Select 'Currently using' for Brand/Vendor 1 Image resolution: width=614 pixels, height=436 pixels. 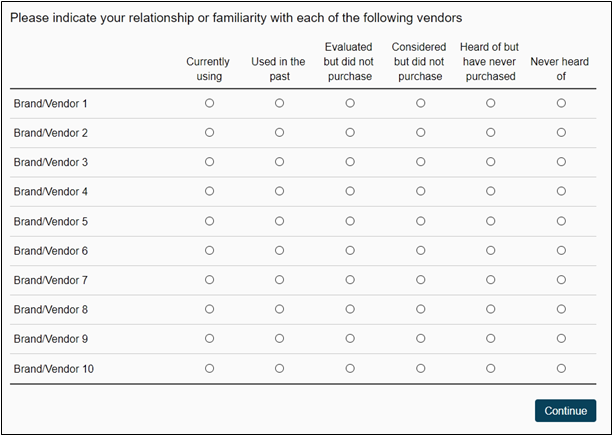209,103
